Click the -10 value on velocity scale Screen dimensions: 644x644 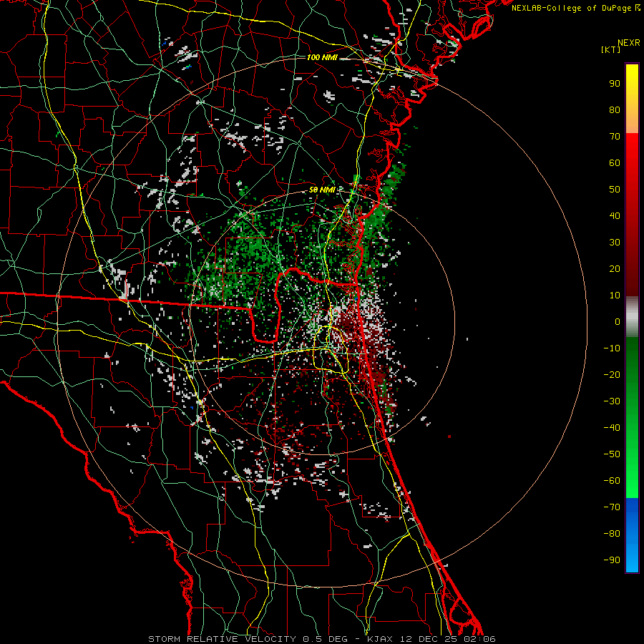[612, 348]
